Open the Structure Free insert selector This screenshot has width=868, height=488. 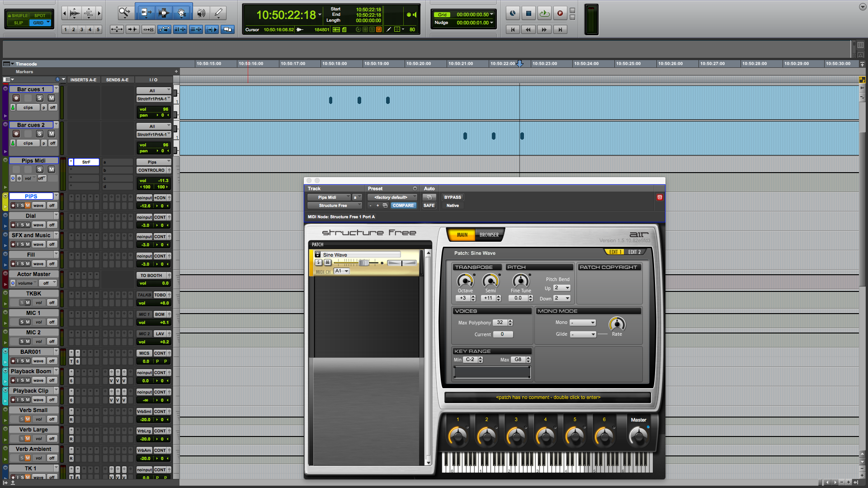click(335, 205)
